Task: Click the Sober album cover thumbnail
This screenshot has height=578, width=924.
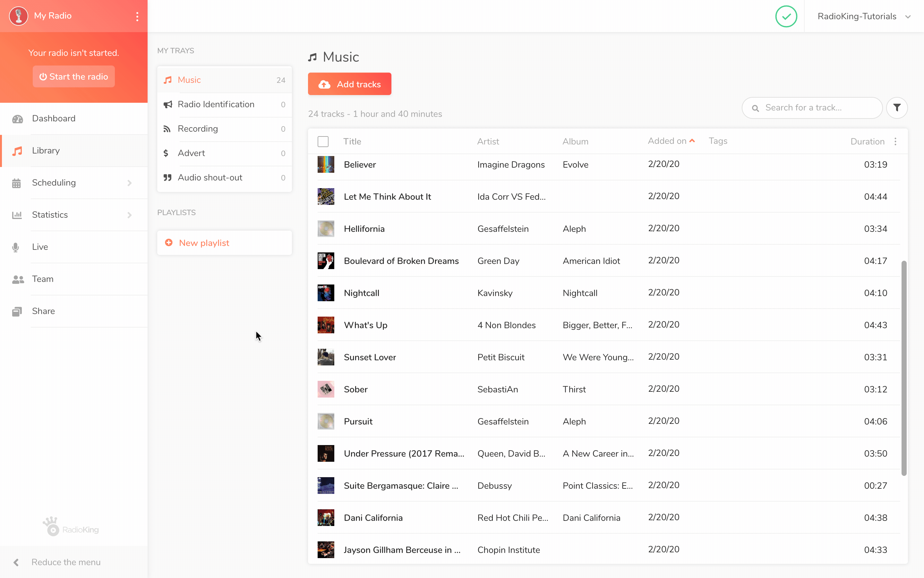Action: pyautogui.click(x=326, y=389)
